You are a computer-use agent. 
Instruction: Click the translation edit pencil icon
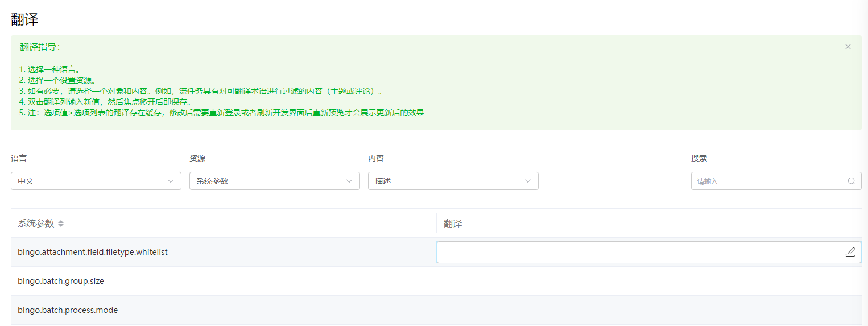[x=850, y=252]
